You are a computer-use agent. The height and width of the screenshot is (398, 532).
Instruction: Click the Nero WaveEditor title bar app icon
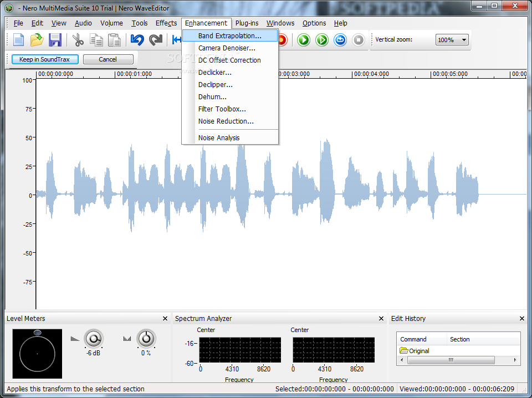click(x=9, y=8)
